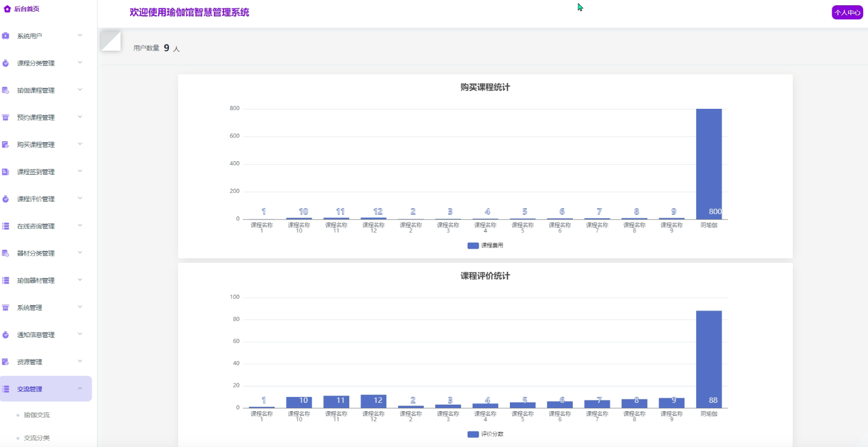Viewport: 868px width, 447px height.
Task: Click the icon beside 系统用户
Action: pyautogui.click(x=5, y=36)
